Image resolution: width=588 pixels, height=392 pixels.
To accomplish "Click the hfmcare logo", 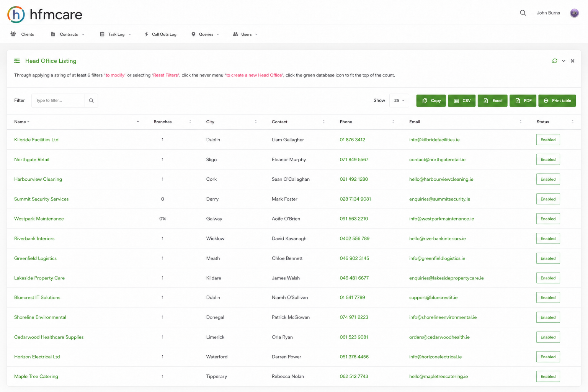I will point(45,14).
